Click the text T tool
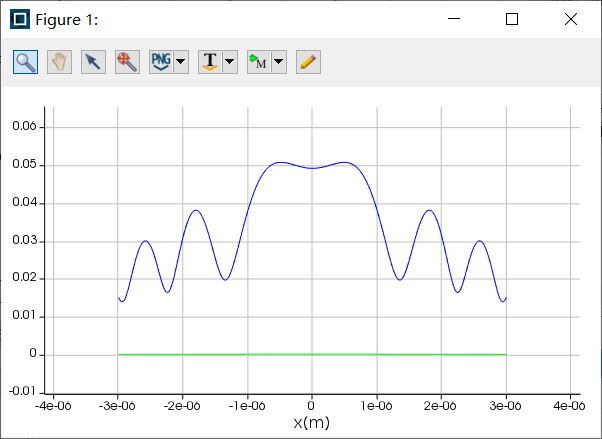This screenshot has height=439, width=602. point(210,62)
